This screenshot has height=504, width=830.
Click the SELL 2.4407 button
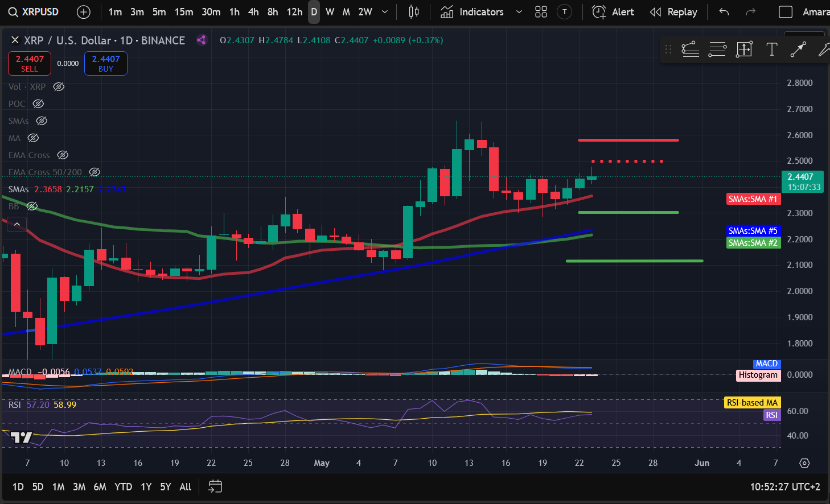pos(30,63)
